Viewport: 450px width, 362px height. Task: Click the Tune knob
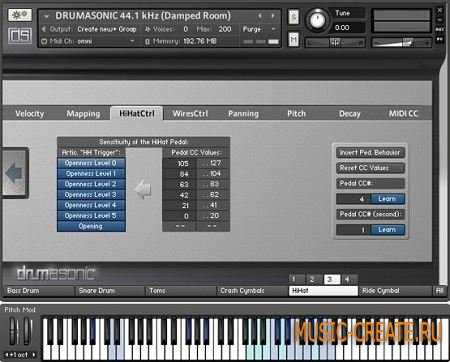tap(318, 20)
